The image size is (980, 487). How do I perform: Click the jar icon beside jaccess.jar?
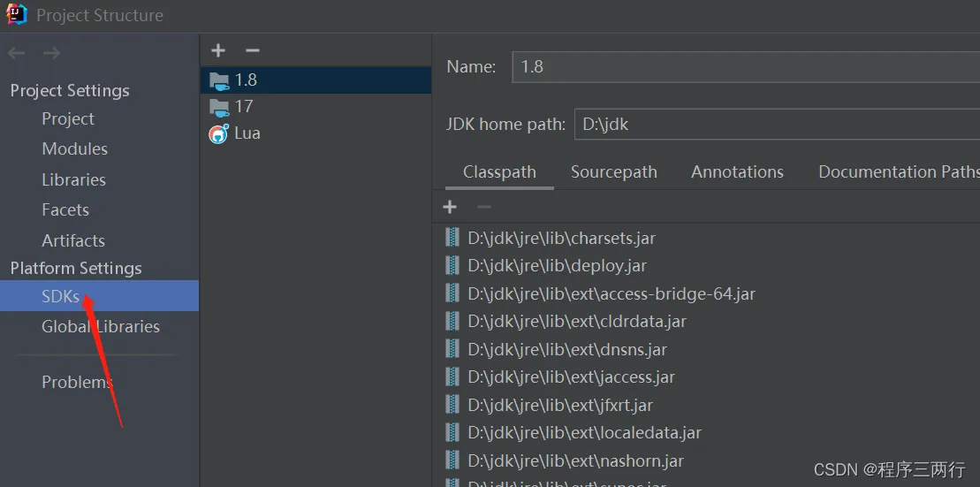point(452,377)
